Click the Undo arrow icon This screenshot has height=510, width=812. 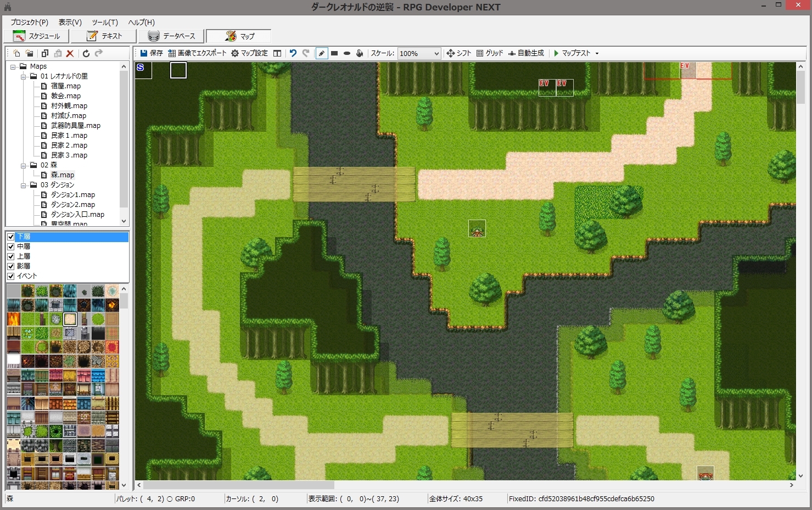[293, 53]
